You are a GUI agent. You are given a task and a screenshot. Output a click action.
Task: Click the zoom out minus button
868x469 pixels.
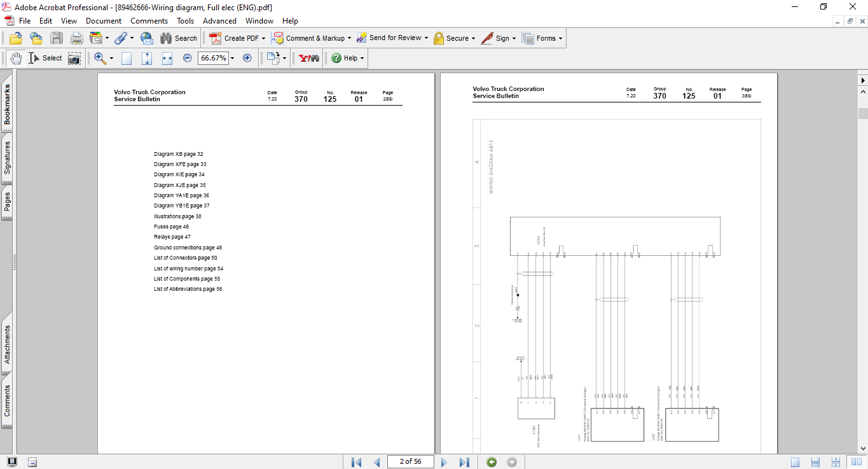(x=188, y=58)
